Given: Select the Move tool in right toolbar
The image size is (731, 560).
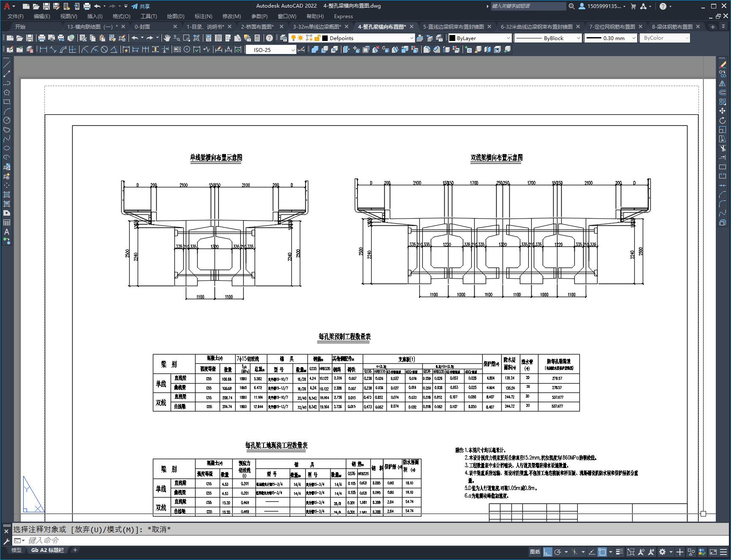Looking at the screenshot, I should (x=723, y=111).
